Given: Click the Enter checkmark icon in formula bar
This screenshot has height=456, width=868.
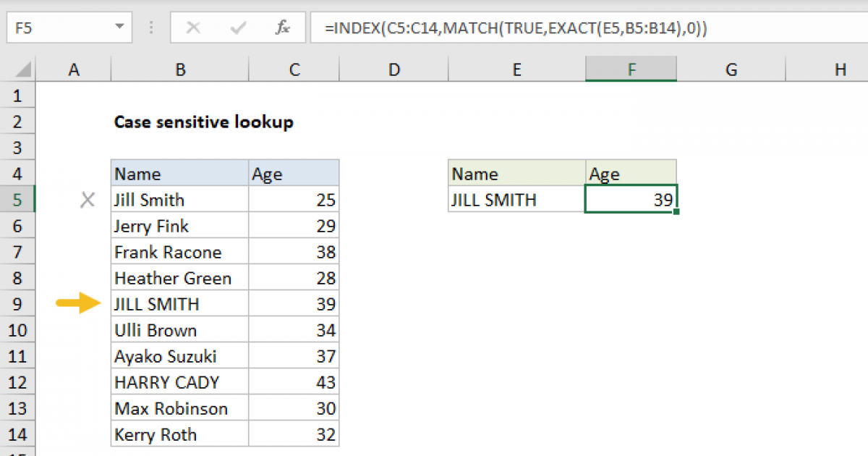Looking at the screenshot, I should (238, 28).
